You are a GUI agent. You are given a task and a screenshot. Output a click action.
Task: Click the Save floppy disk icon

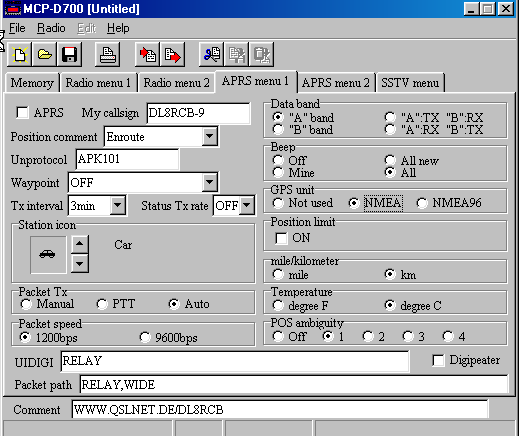pos(69,54)
